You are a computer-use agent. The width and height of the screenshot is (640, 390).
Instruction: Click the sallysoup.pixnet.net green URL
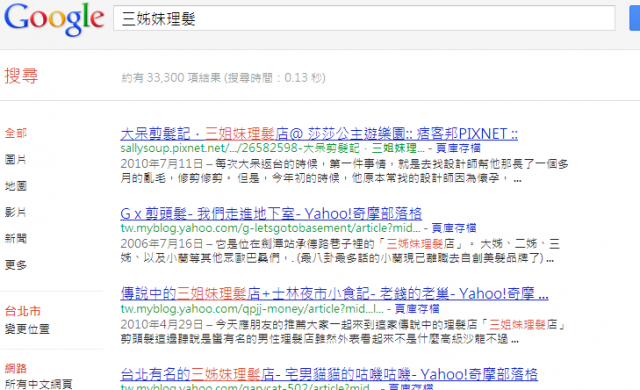tap(273, 148)
